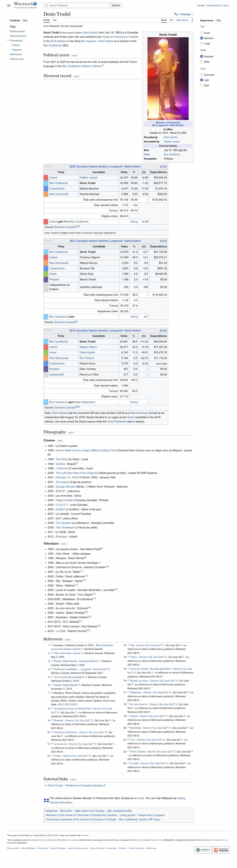Screen dimensions: 237x868
Task: Collapse the 2025 federal election table
Action: pyautogui.click(x=163, y=166)
